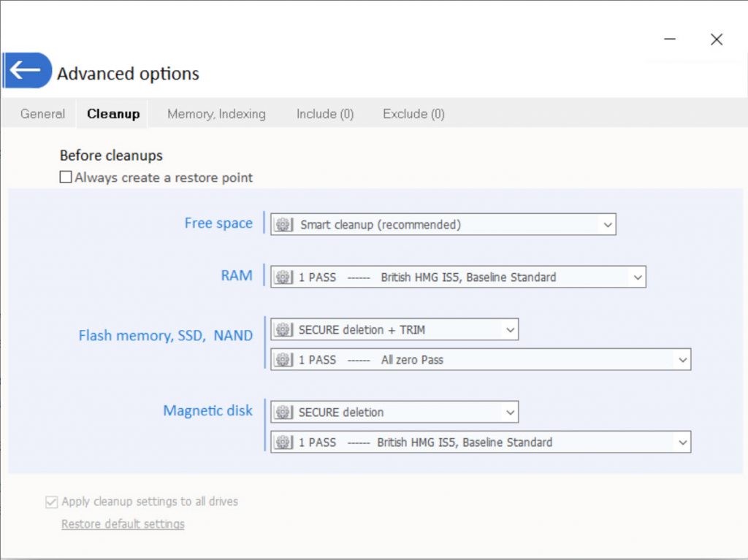Enable Always create a restore point
Viewport: 748px width, 560px height.
coord(66,177)
